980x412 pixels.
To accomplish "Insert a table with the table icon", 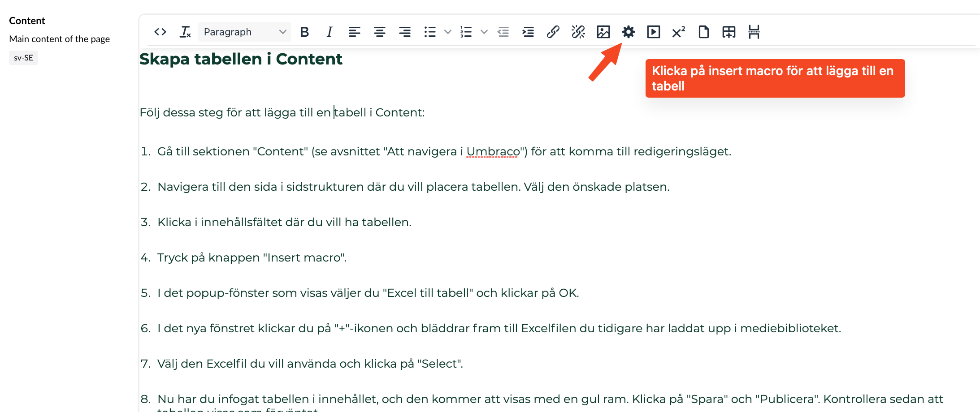I will 728,32.
